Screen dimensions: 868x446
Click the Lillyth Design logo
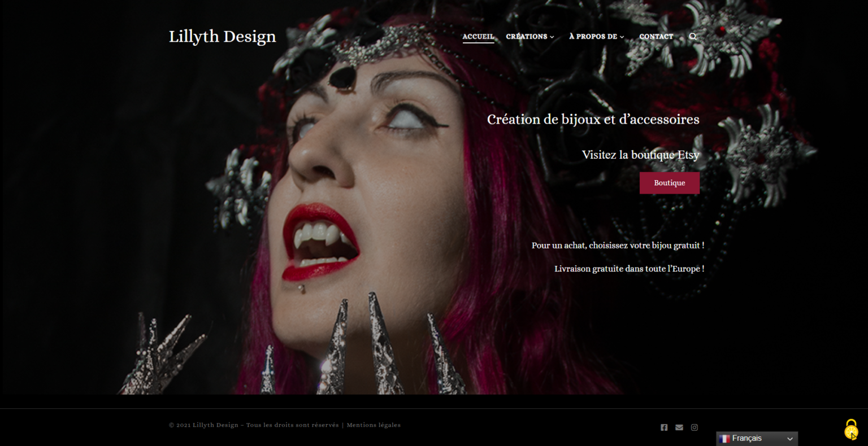click(x=222, y=36)
